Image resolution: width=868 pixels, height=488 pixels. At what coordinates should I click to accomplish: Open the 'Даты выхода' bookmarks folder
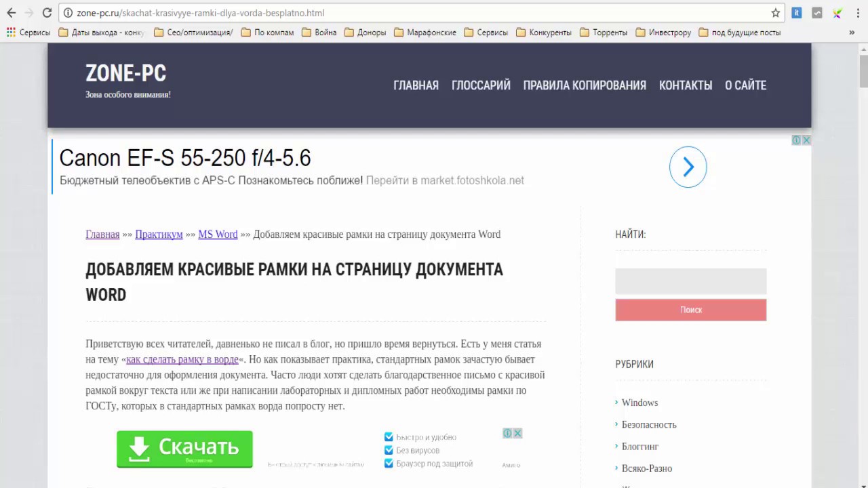pos(102,32)
